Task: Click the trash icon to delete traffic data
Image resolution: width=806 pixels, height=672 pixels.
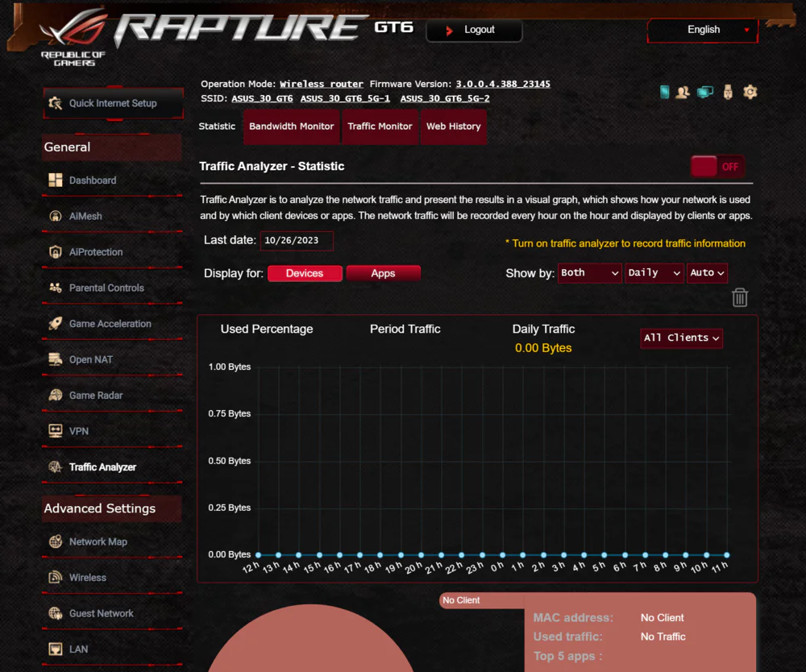Action: click(740, 297)
